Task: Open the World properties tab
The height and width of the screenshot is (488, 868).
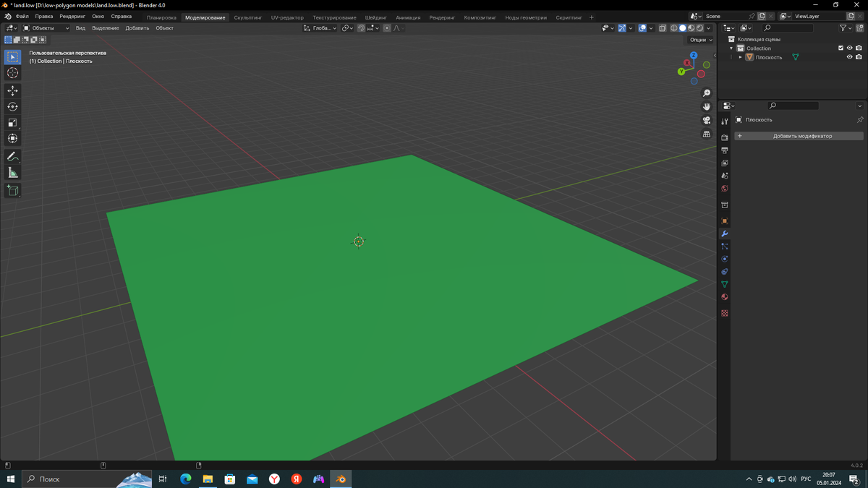Action: [724, 189]
